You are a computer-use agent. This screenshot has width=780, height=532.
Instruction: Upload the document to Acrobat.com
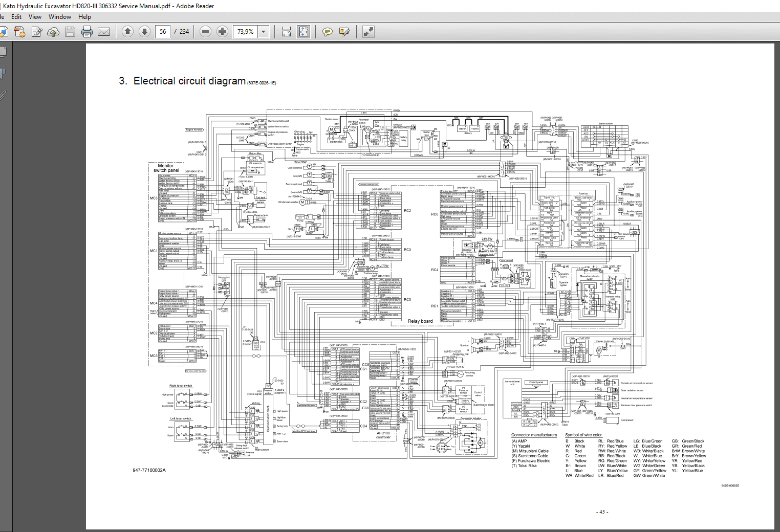[x=53, y=31]
